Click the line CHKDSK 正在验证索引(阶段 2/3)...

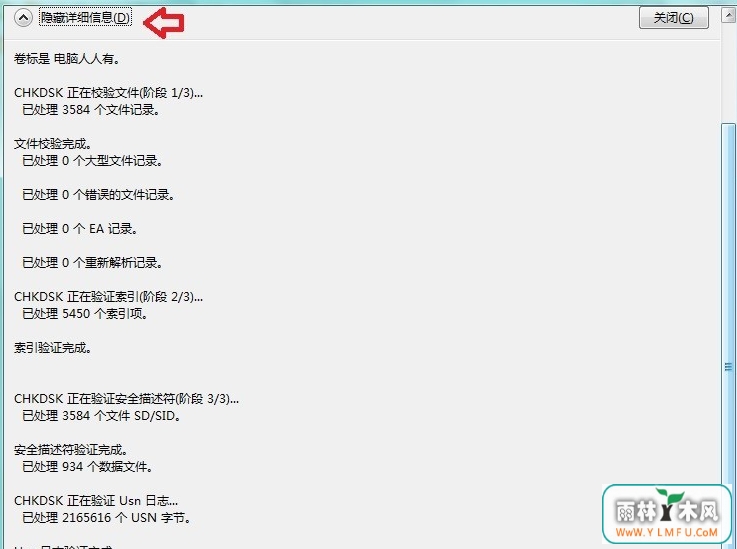click(x=108, y=297)
